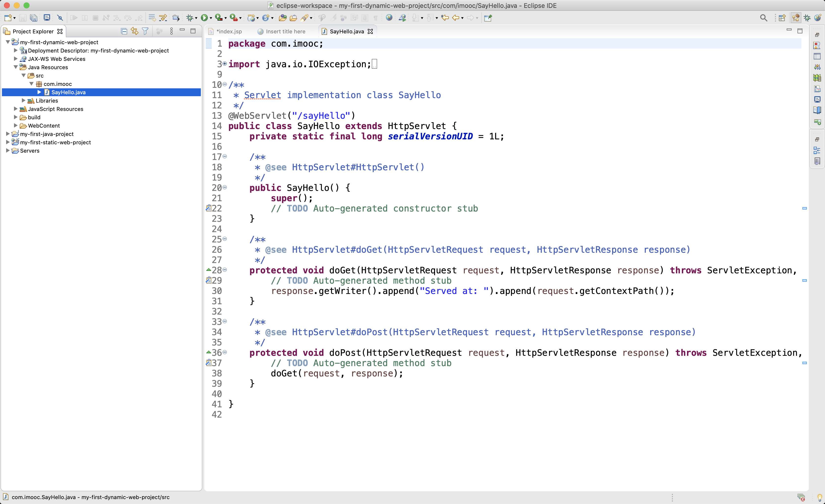Image resolution: width=825 pixels, height=504 pixels.
Task: Open the Outline view icon in right trim
Action: pos(817,150)
